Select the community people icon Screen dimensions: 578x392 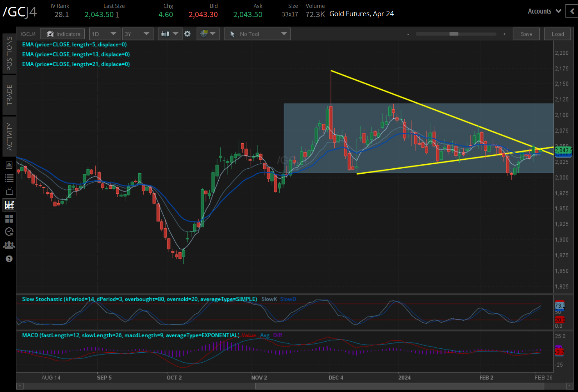9,245
